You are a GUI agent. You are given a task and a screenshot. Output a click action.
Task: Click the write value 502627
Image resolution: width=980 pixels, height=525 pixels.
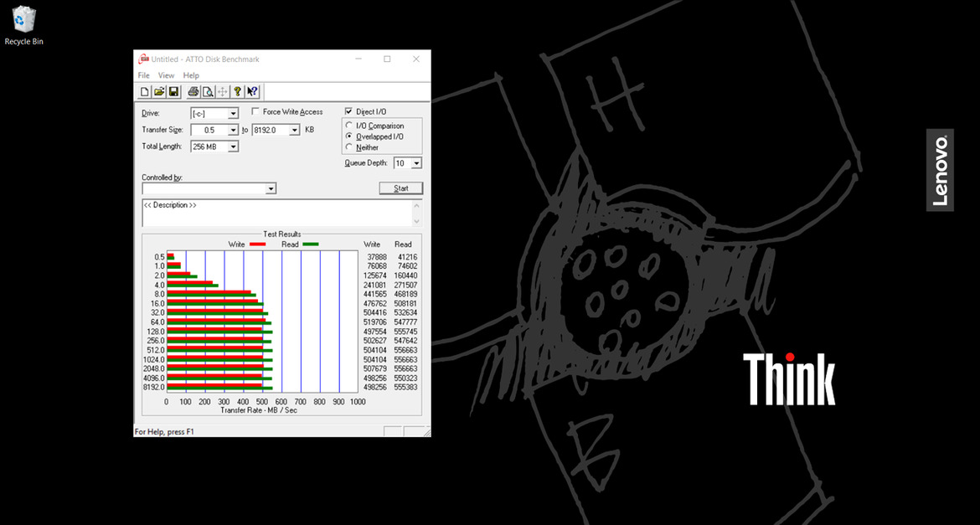(375, 341)
